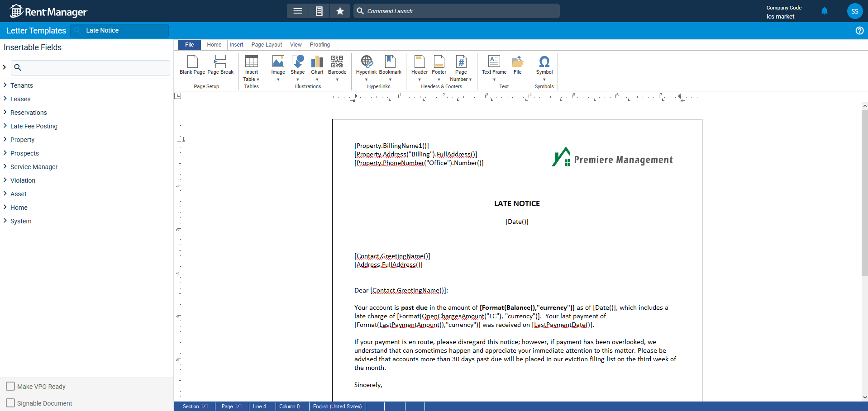This screenshot has width=868, height=411.
Task: Insert a Chart
Action: (x=317, y=65)
